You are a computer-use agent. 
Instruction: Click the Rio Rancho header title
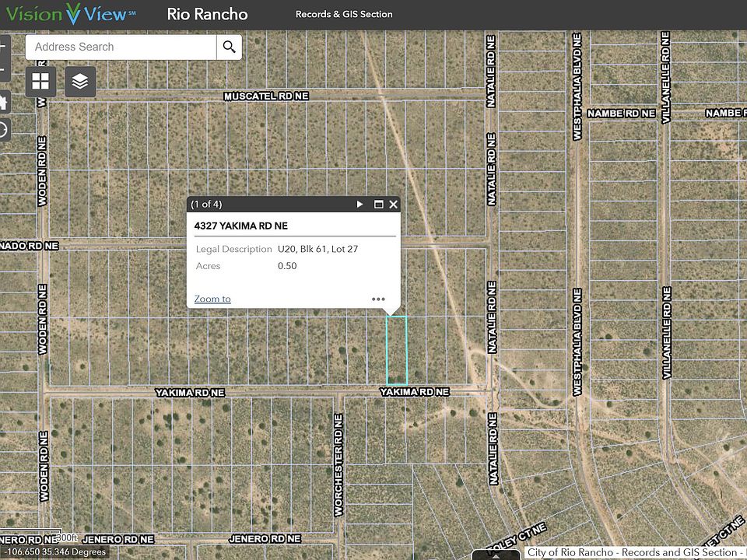pos(207,14)
